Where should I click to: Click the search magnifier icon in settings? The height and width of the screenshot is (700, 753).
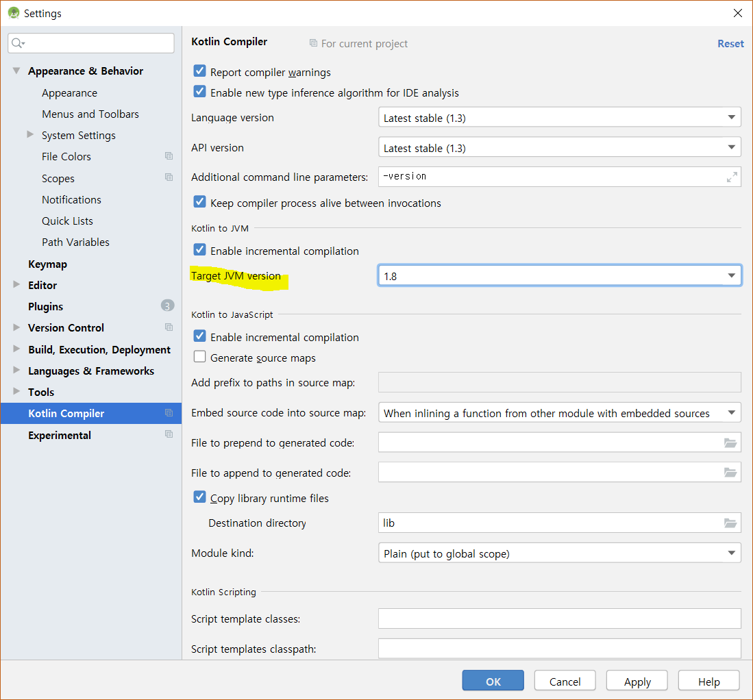(18, 43)
